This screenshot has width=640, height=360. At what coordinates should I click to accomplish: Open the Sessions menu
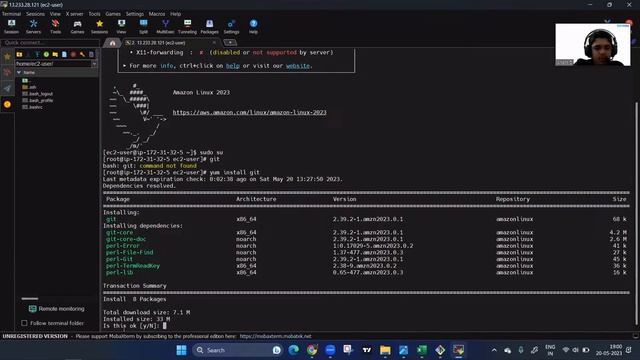[36, 14]
